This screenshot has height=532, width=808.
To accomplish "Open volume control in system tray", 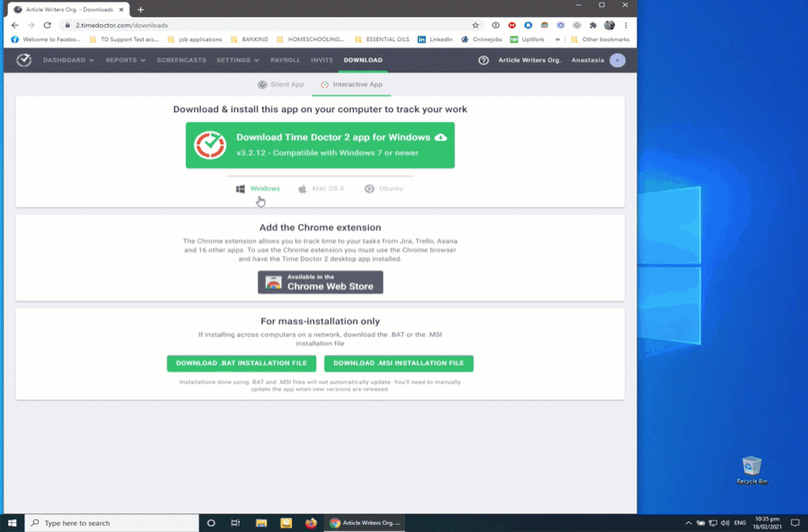I will click(725, 523).
